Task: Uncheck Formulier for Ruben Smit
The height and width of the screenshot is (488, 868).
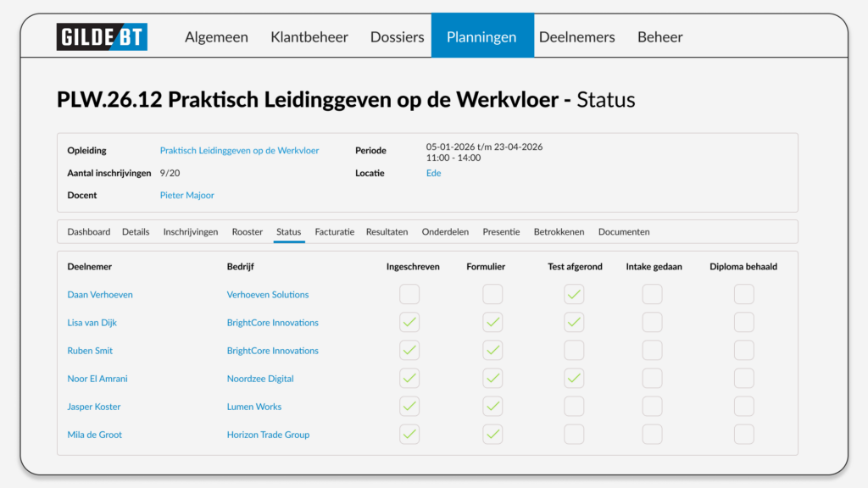Action: (492, 351)
